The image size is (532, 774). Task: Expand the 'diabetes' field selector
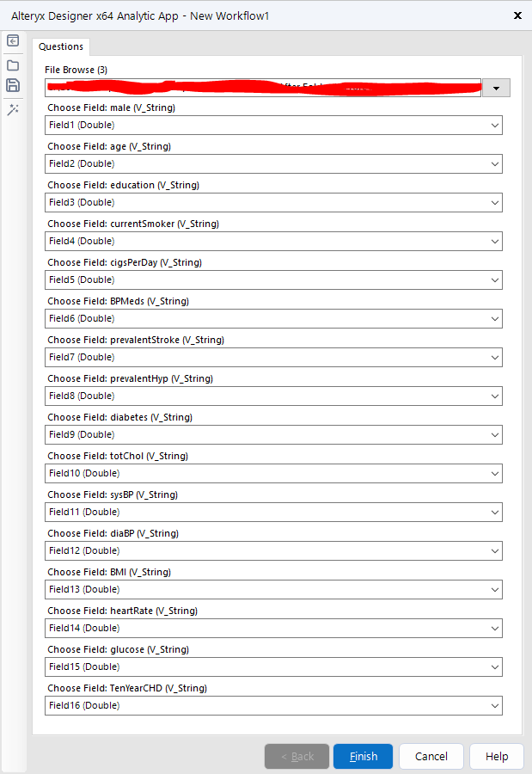click(x=494, y=435)
